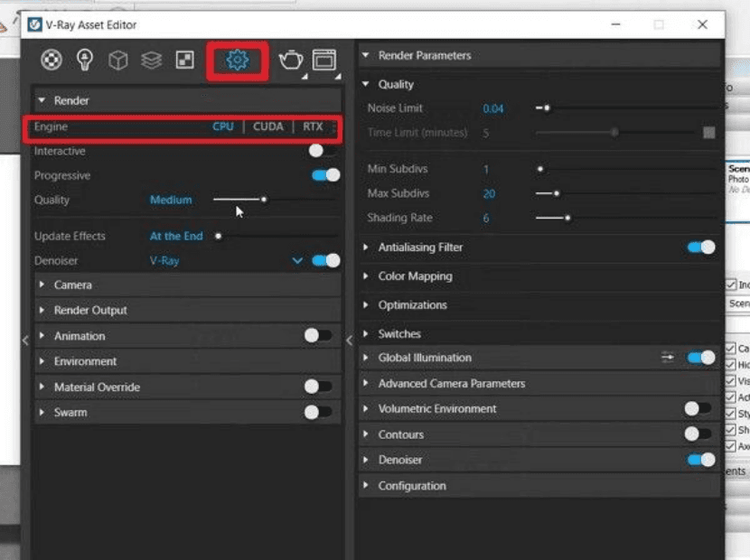
Task: Click the V-Ray Asset Editor logo icon
Action: pyautogui.click(x=34, y=24)
